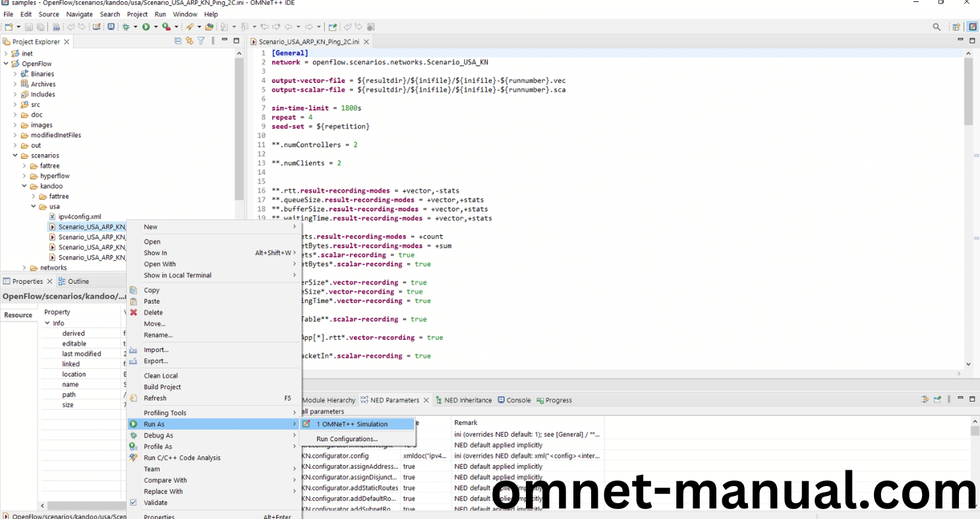Open the Navigate menu
Image resolution: width=980 pixels, height=519 pixels.
tap(79, 14)
